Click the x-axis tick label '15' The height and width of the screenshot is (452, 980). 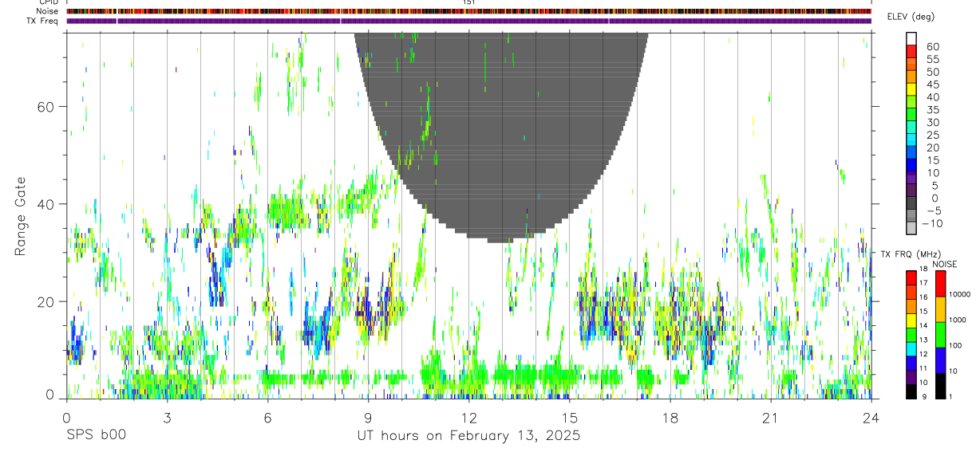[569, 417]
